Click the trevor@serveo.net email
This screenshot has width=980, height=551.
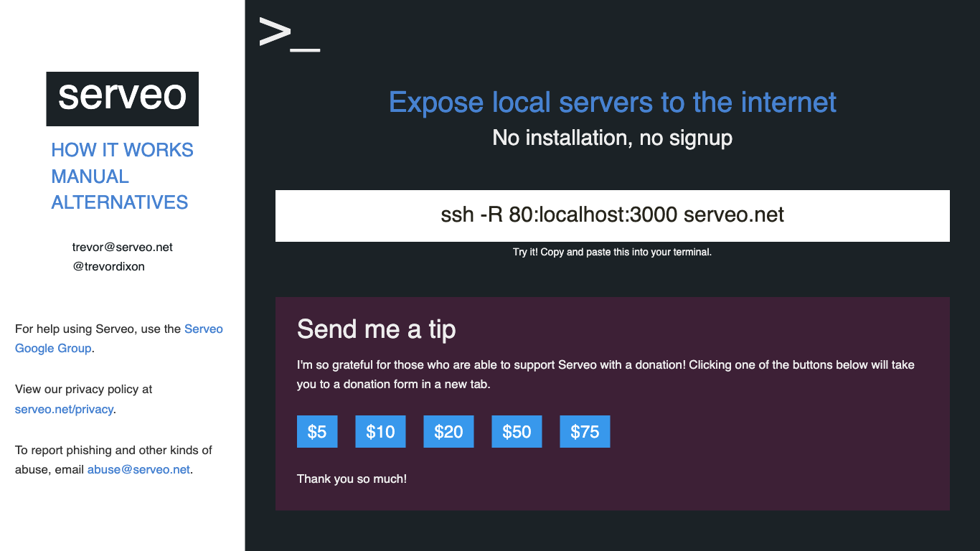pyautogui.click(x=123, y=247)
